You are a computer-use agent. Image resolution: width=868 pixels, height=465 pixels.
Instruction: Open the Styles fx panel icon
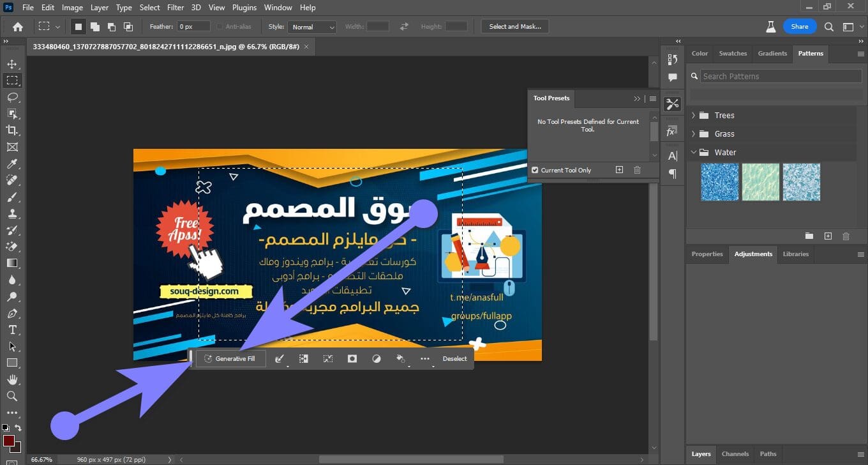[672, 132]
